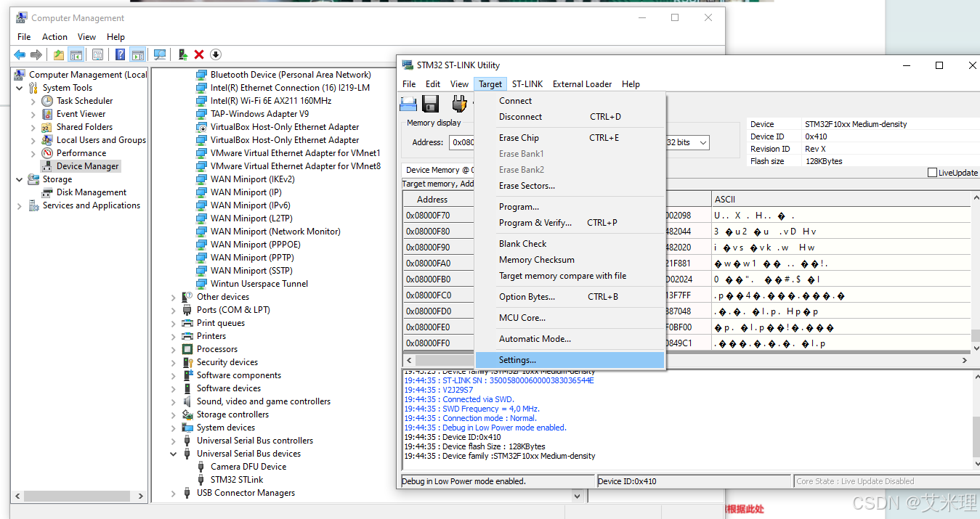This screenshot has width=980, height=519.
Task: Open the data width '32 bits' dropdown
Action: pos(702,143)
